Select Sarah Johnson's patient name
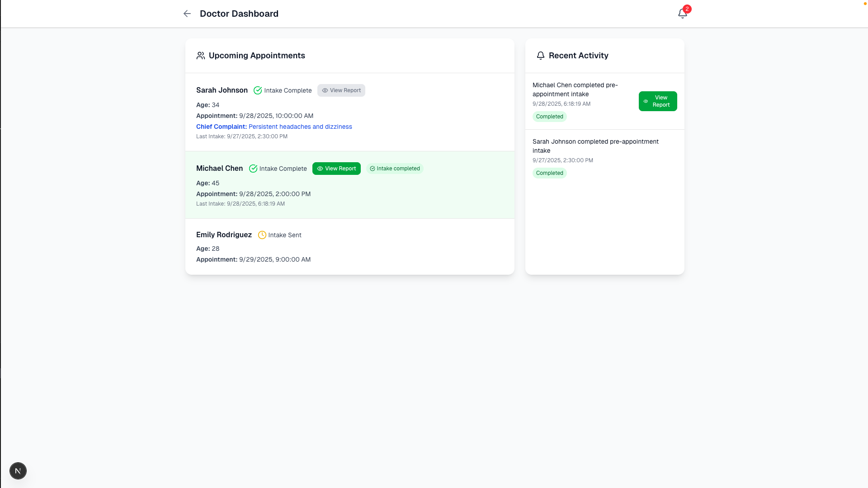Image resolution: width=868 pixels, height=488 pixels. tap(222, 90)
